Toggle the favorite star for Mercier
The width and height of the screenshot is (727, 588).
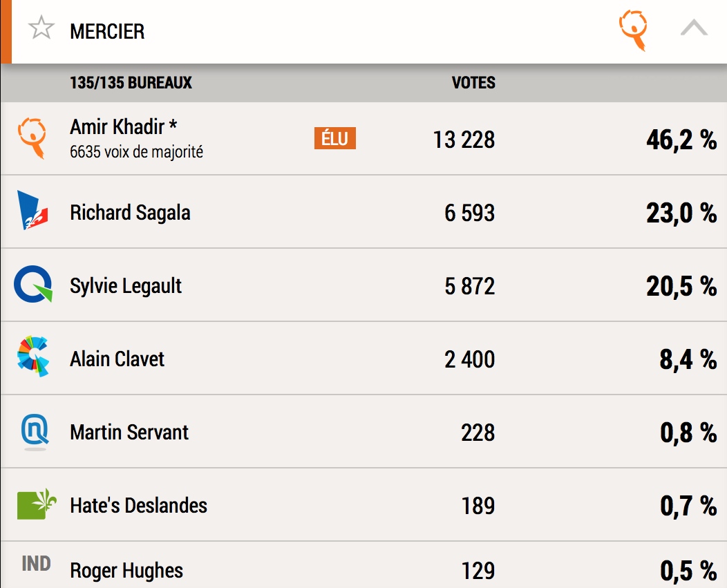[x=41, y=29]
